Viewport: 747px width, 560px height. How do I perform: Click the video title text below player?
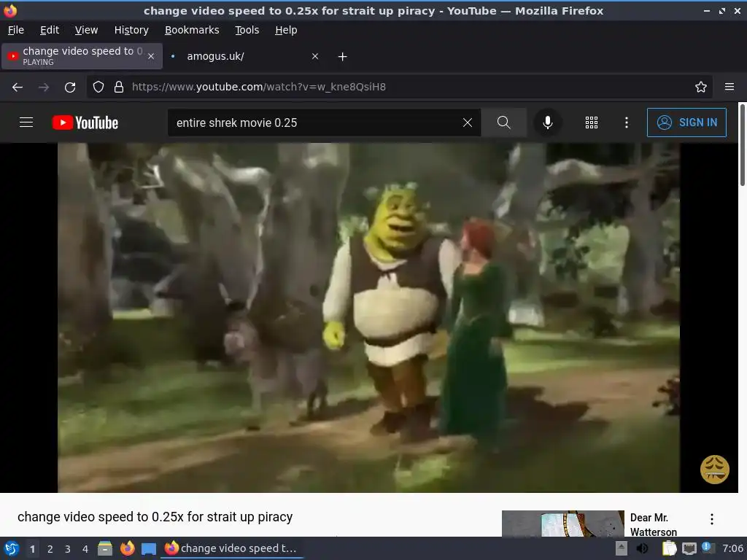click(x=155, y=517)
